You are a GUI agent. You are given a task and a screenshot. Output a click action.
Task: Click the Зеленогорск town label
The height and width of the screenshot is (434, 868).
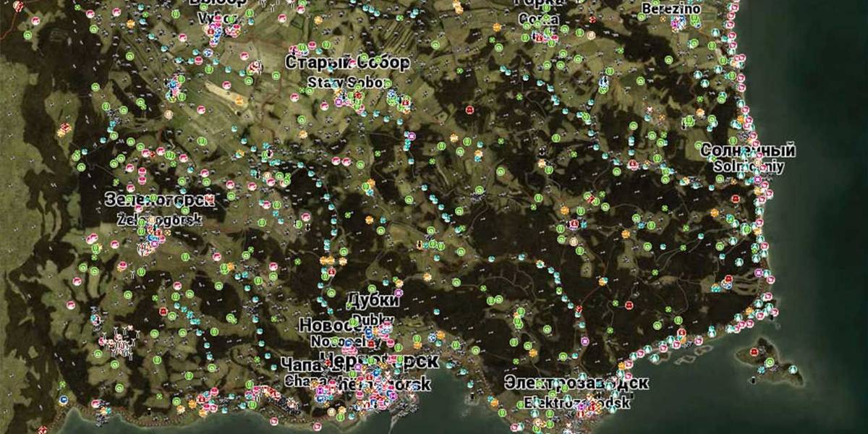pos(159,200)
